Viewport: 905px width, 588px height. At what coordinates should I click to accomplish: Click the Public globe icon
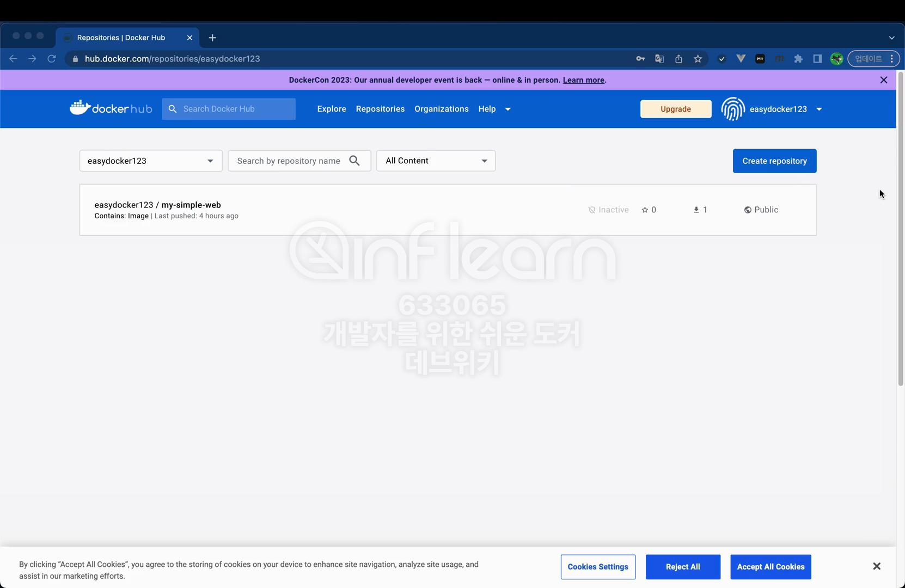click(x=748, y=210)
